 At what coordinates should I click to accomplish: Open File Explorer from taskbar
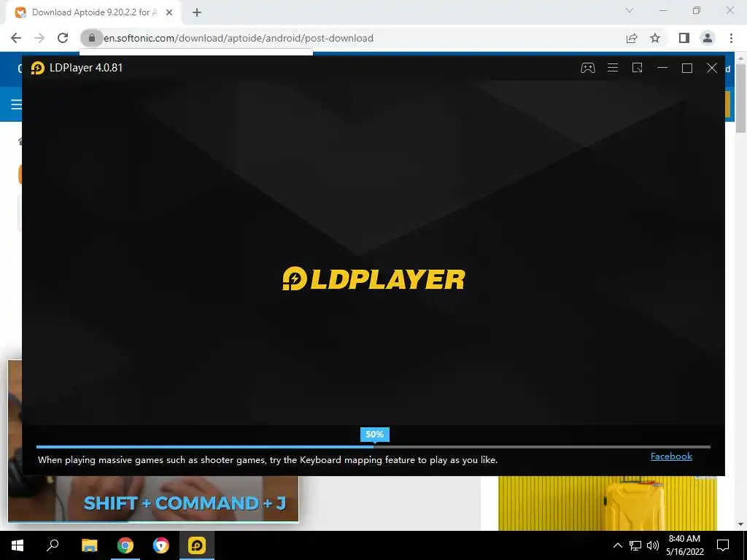pos(89,545)
